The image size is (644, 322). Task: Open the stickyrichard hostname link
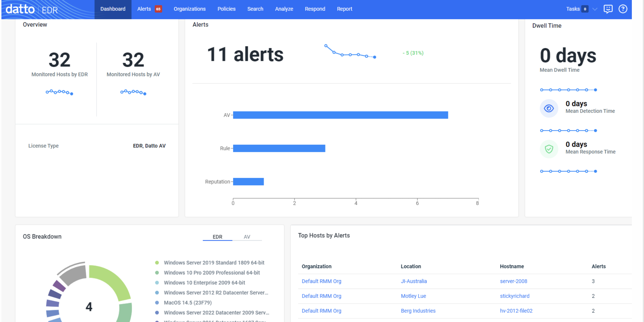tap(515, 296)
